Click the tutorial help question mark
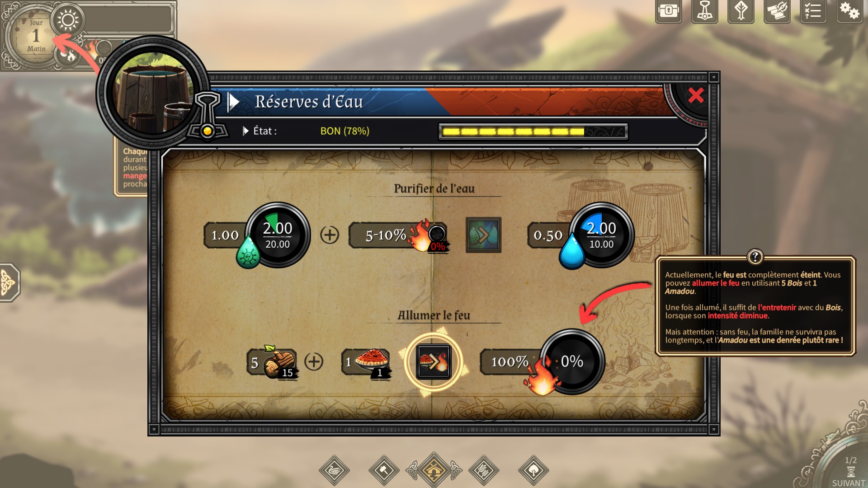This screenshot has height=488, width=868. [755, 257]
